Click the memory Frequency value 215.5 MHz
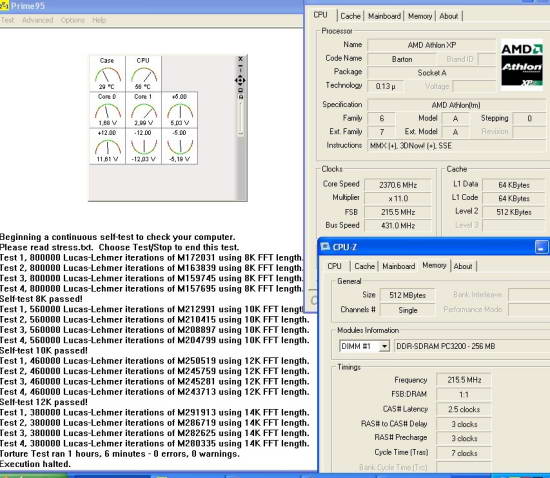This screenshot has width=550, height=478. point(464,380)
